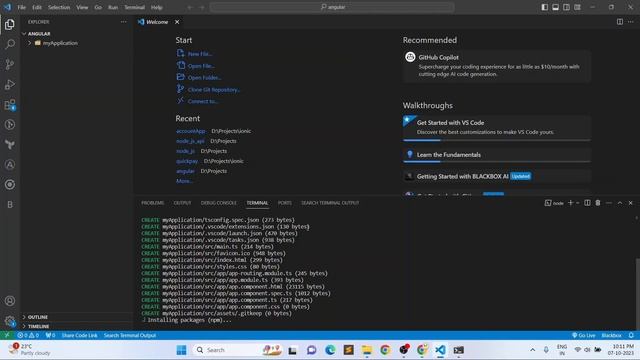Switch to the PORTS tab
This screenshot has height=360, width=640.
[x=284, y=203]
